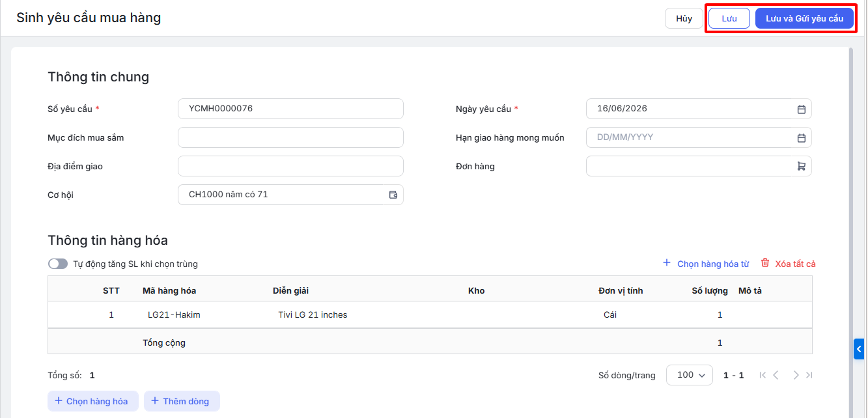Click the Cơ hội field CH1000 năm có 71
The width and height of the screenshot is (868, 418).
click(x=290, y=195)
